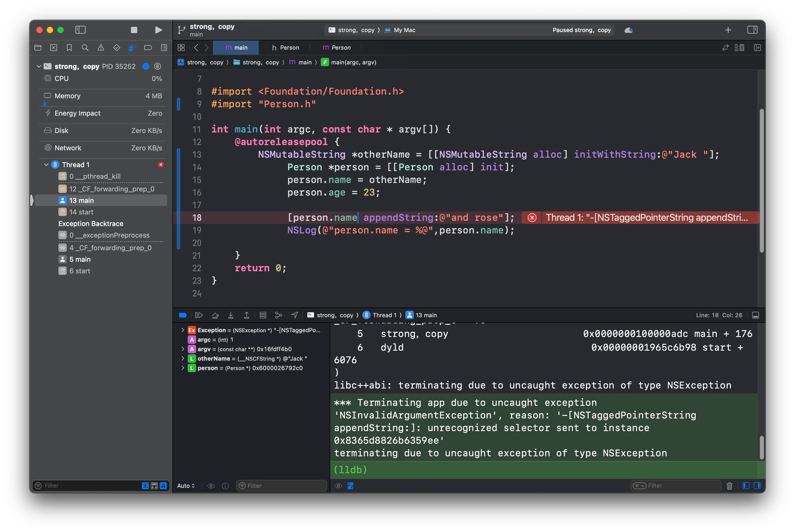Collapse the Thread 1 disclosure triangle
The width and height of the screenshot is (795, 532).
(46, 165)
